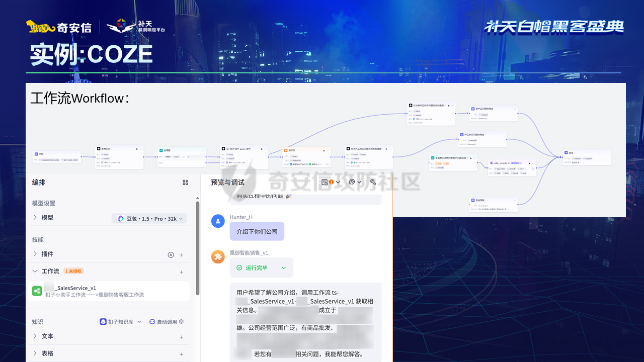Open the 自动调用 settings gear icon
This screenshot has height=362, width=644.
click(x=182, y=322)
